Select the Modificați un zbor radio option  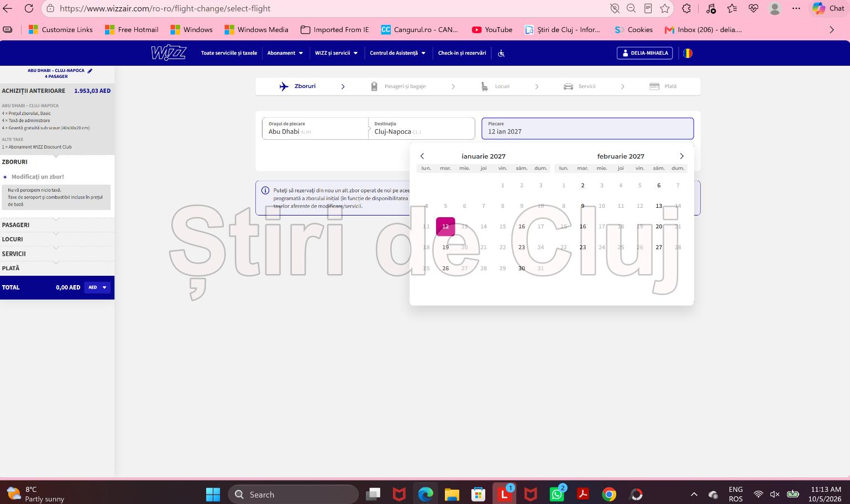(x=6, y=177)
